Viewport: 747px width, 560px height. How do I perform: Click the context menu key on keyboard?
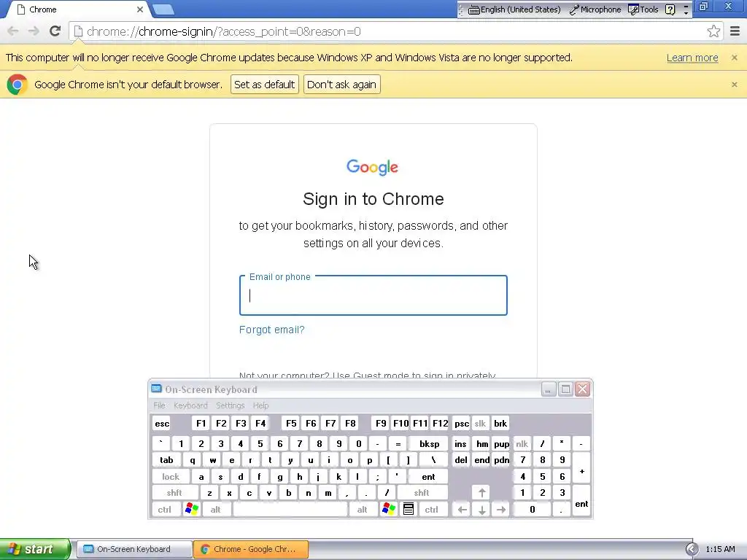[x=409, y=509]
